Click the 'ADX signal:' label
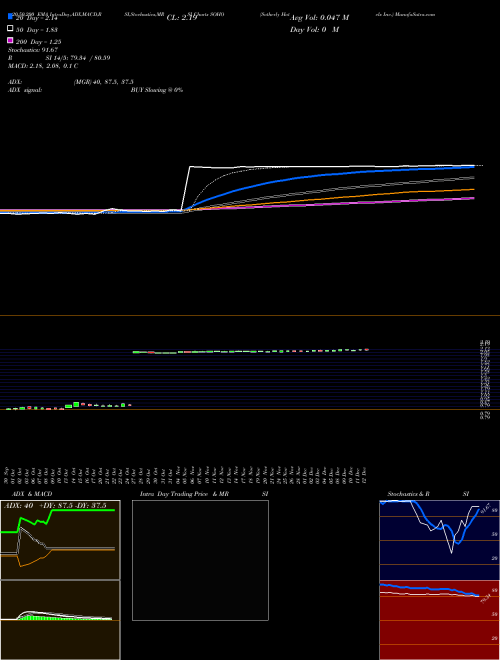The image size is (500, 660). tap(25, 90)
